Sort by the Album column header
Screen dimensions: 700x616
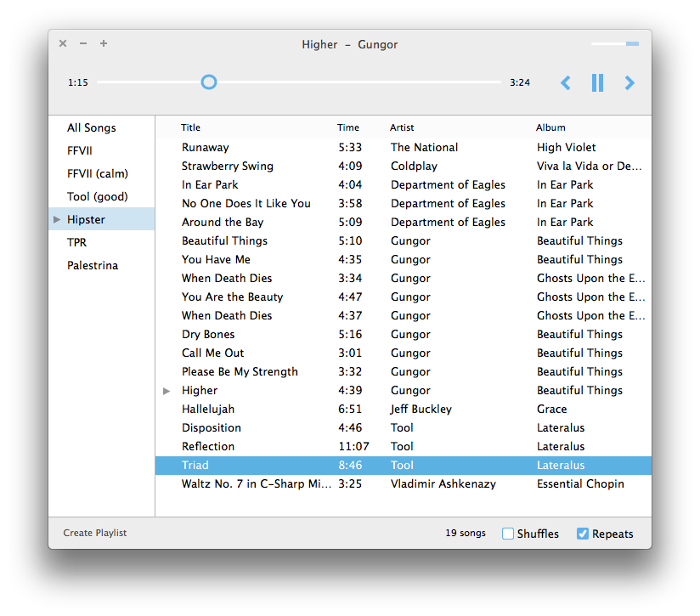550,127
